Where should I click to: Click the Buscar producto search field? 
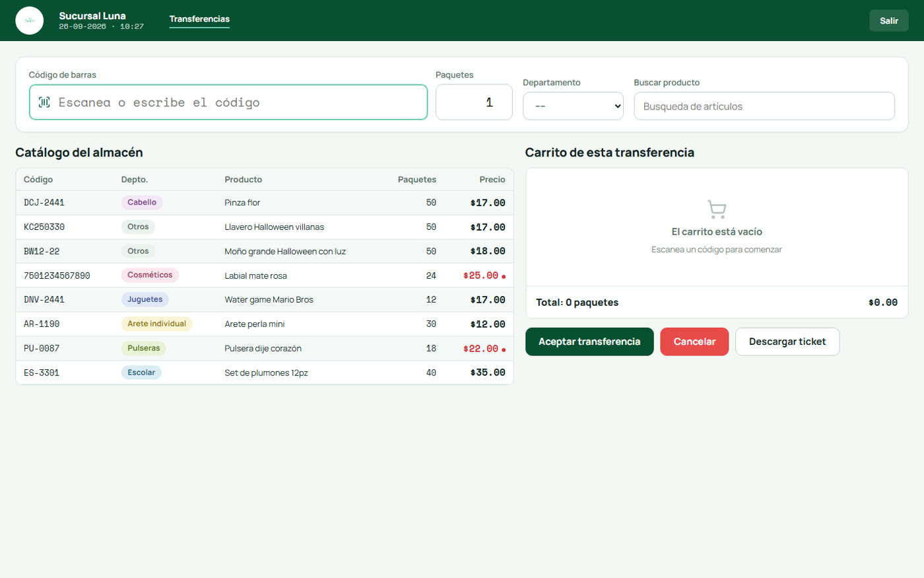764,106
